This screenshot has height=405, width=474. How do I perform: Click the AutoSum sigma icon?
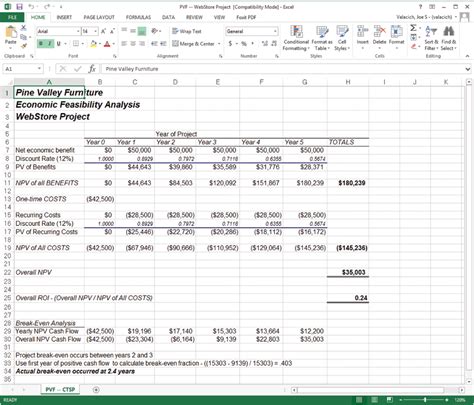point(413,28)
